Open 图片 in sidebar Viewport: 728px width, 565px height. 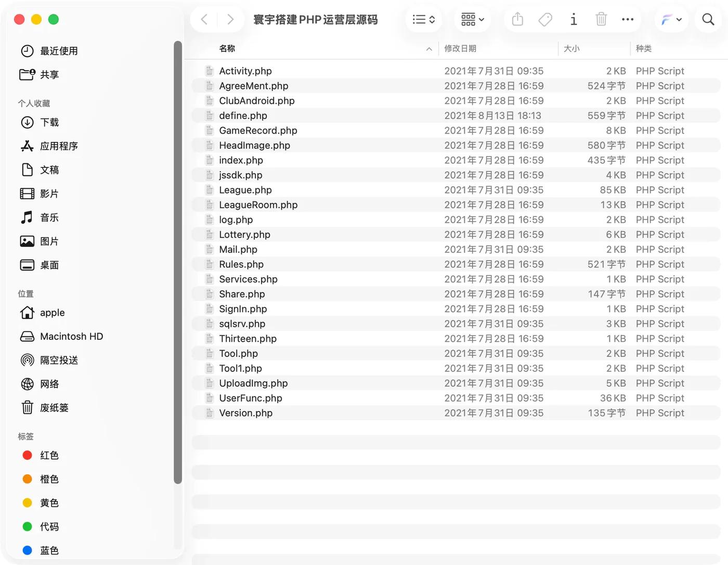pyautogui.click(x=40, y=241)
